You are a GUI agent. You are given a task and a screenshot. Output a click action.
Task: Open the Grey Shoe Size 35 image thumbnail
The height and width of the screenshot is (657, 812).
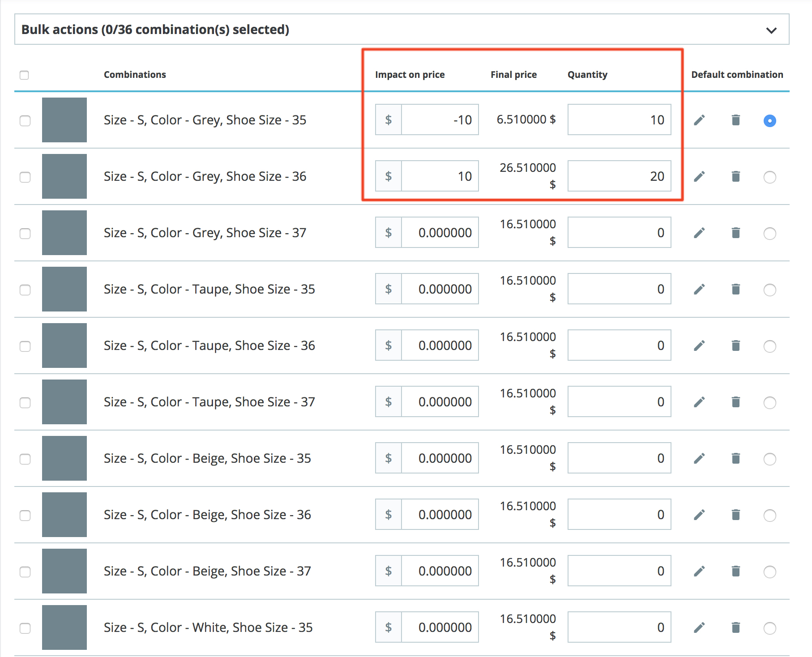(64, 120)
